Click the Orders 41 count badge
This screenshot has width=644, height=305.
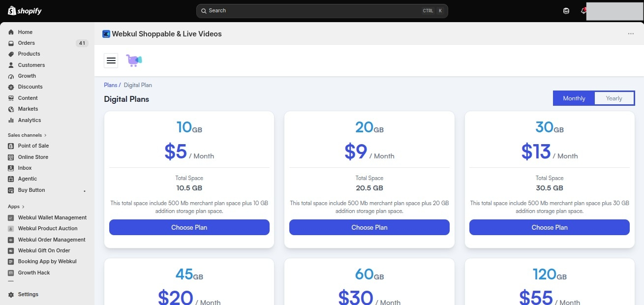click(82, 43)
